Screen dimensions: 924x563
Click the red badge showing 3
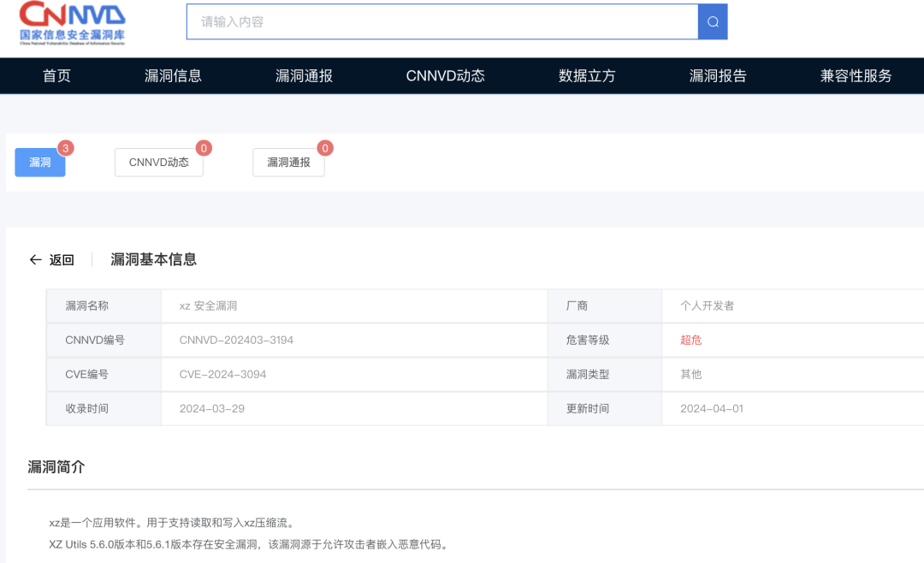pyautogui.click(x=65, y=148)
